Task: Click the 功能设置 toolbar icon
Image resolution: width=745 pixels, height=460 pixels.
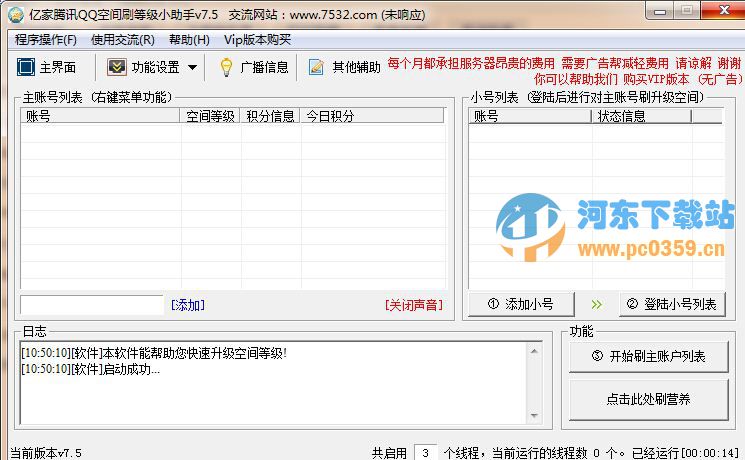Action: (116, 67)
